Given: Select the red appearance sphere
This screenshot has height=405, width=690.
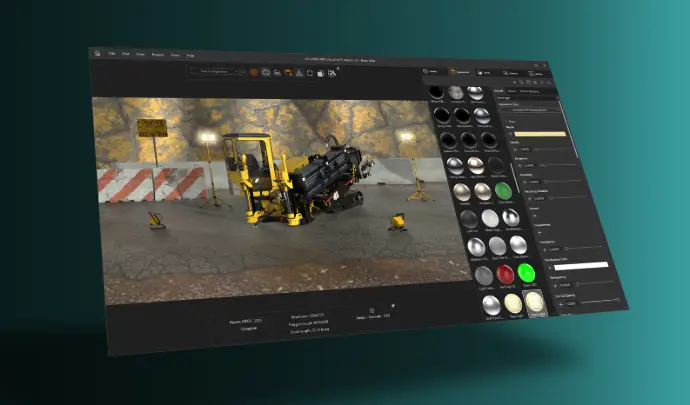Looking at the screenshot, I should [505, 274].
